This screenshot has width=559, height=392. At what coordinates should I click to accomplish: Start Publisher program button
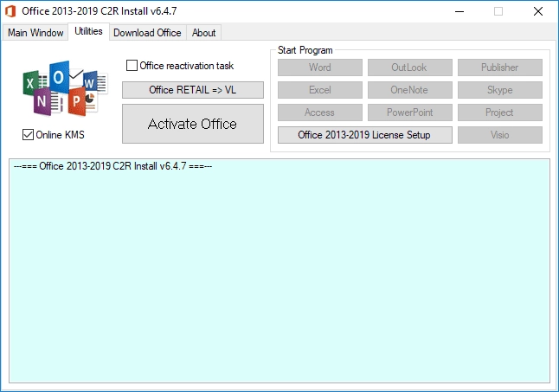click(500, 67)
